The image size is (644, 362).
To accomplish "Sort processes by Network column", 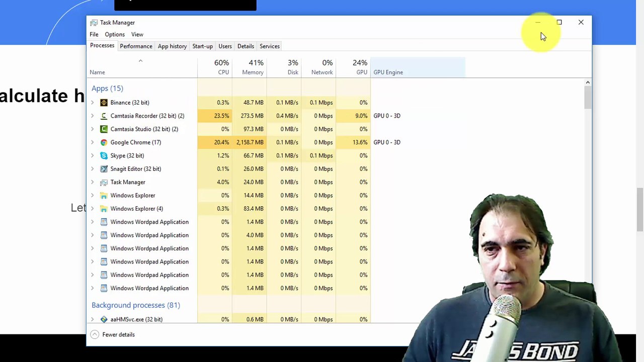I will (318, 67).
